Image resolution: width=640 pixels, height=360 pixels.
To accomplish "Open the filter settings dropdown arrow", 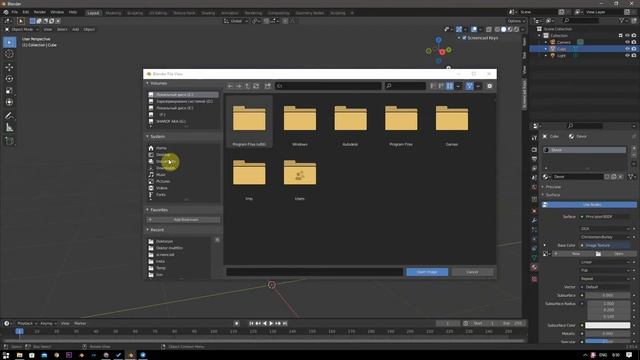I will [x=478, y=86].
